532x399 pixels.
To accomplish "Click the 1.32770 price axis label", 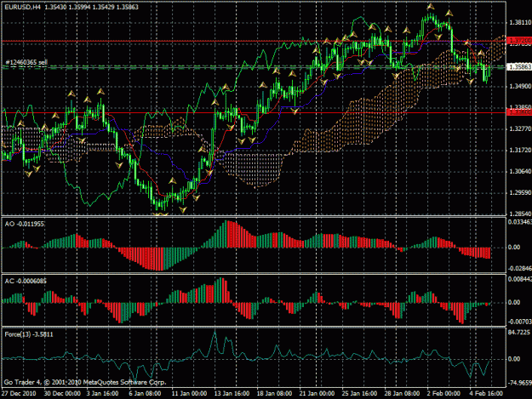I will pos(520,128).
